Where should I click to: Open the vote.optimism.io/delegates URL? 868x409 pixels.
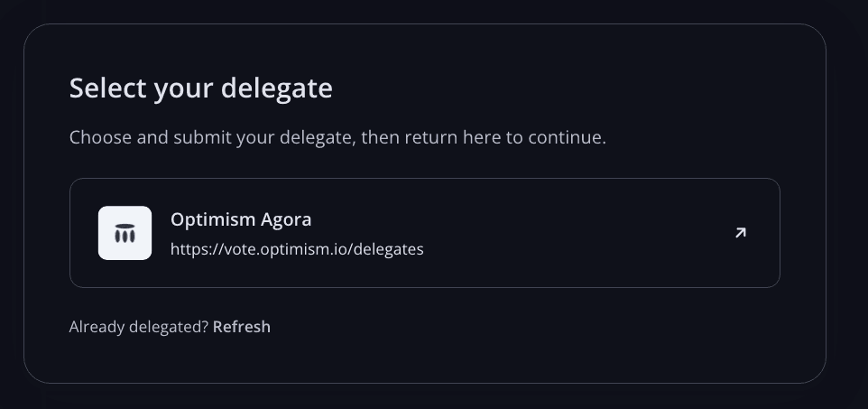(297, 249)
